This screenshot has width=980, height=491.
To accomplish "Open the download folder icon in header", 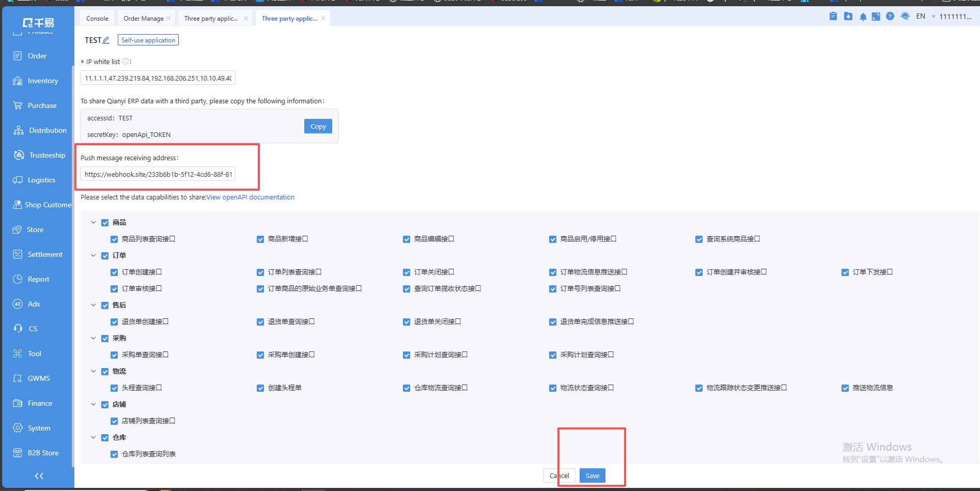I will (848, 17).
